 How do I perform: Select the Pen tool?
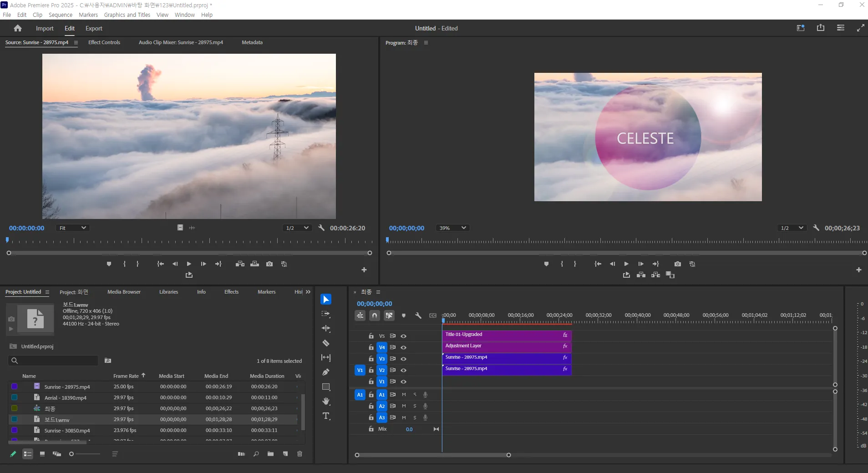tap(326, 372)
